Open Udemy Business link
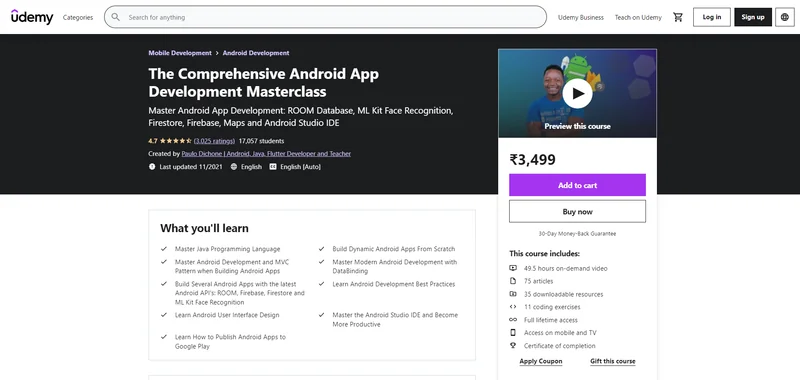 pyautogui.click(x=581, y=17)
